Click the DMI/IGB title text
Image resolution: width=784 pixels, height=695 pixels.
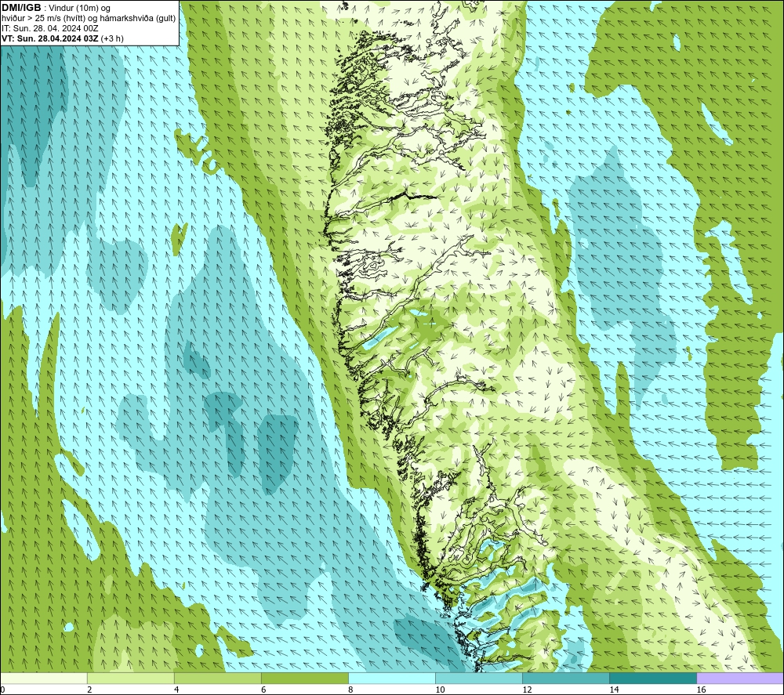21,8
